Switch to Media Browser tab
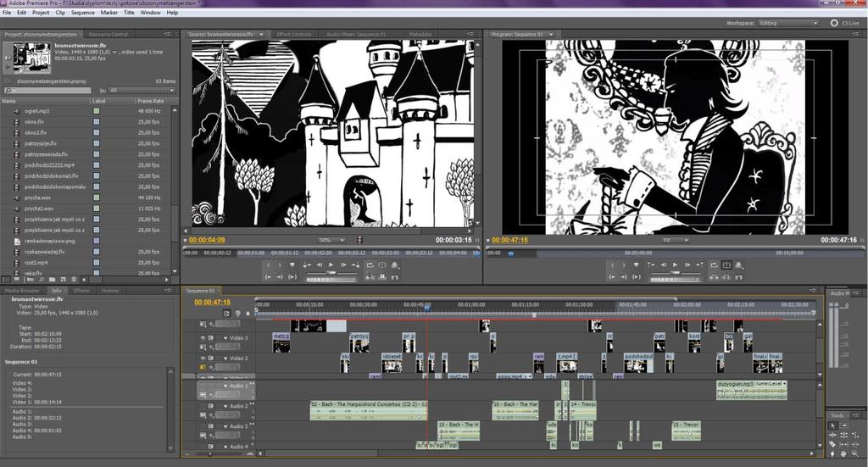The image size is (868, 467). click(x=22, y=291)
